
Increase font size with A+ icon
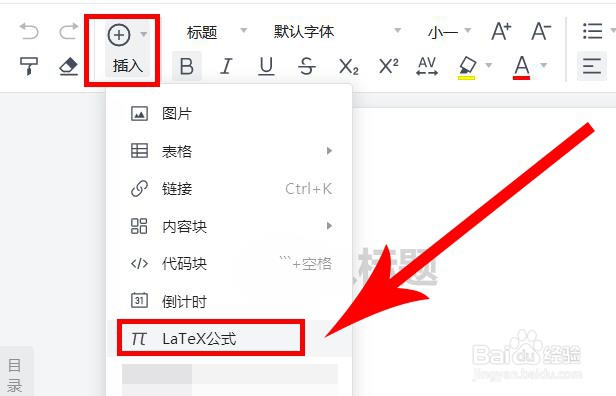coord(501,31)
